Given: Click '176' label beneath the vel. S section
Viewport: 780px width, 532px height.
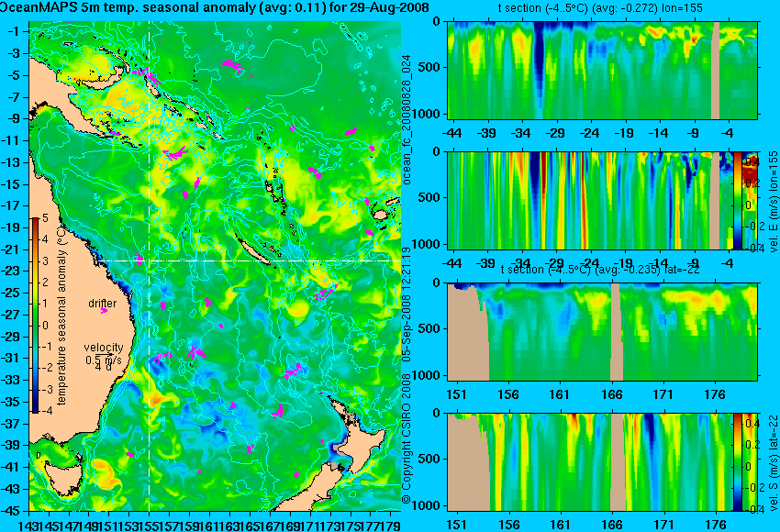Looking at the screenshot, I should pos(716,525).
